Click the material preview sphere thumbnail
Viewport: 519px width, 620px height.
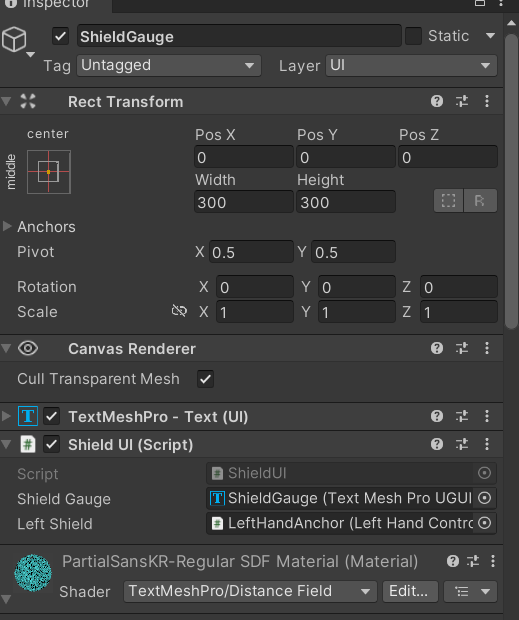pyautogui.click(x=33, y=573)
